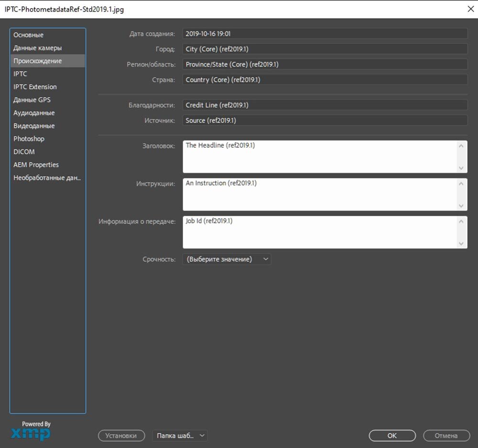The height and width of the screenshot is (448, 478).
Task: Open the Срочность dropdown
Action: [x=227, y=259]
